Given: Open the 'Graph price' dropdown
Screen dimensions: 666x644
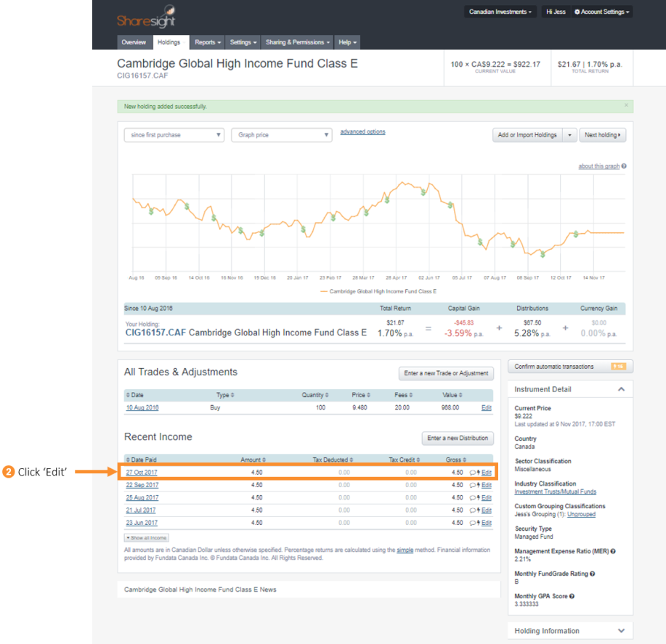Looking at the screenshot, I should 282,135.
